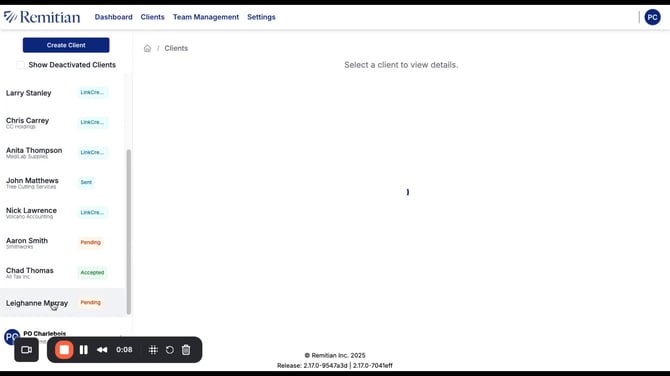Toggle camera in recorder toolbar
670x376 pixels.
coord(26,350)
